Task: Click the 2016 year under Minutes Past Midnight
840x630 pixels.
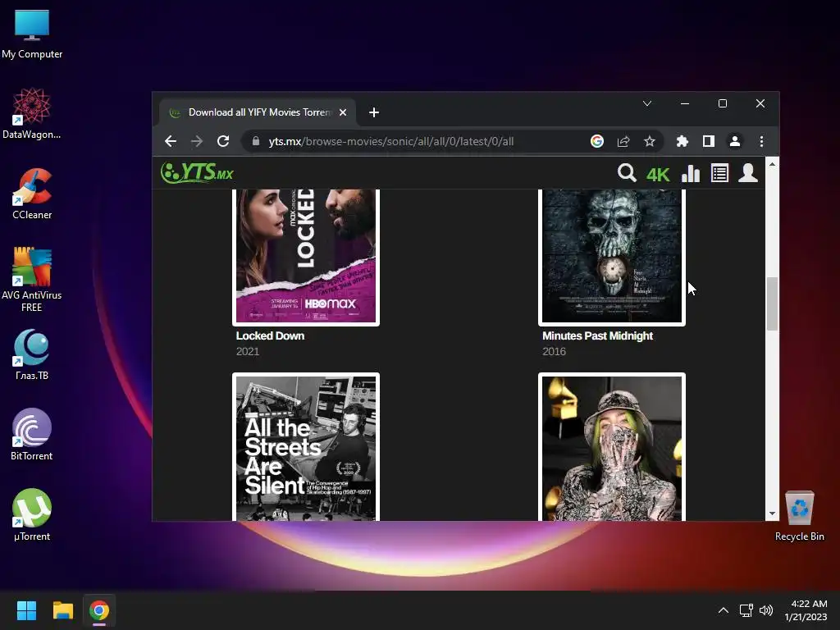Action: coord(554,351)
